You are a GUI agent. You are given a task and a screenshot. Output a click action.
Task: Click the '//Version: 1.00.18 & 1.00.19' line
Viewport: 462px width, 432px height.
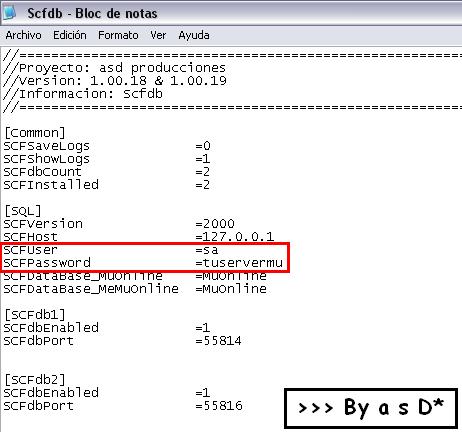click(115, 81)
